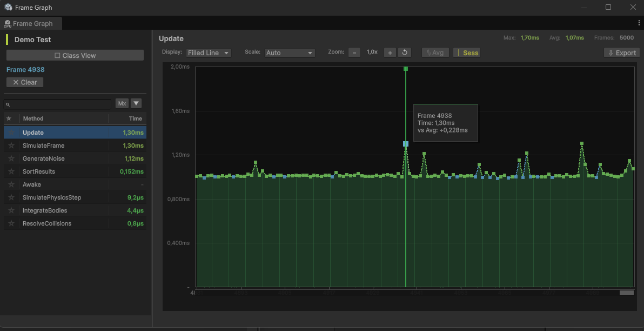
Task: Favorite the SimulatePhysicsStep method
Action: click(x=11, y=197)
